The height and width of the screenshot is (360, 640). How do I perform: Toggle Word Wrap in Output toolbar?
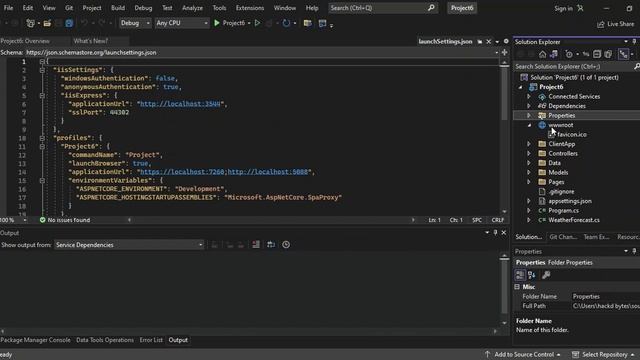pyautogui.click(x=271, y=244)
